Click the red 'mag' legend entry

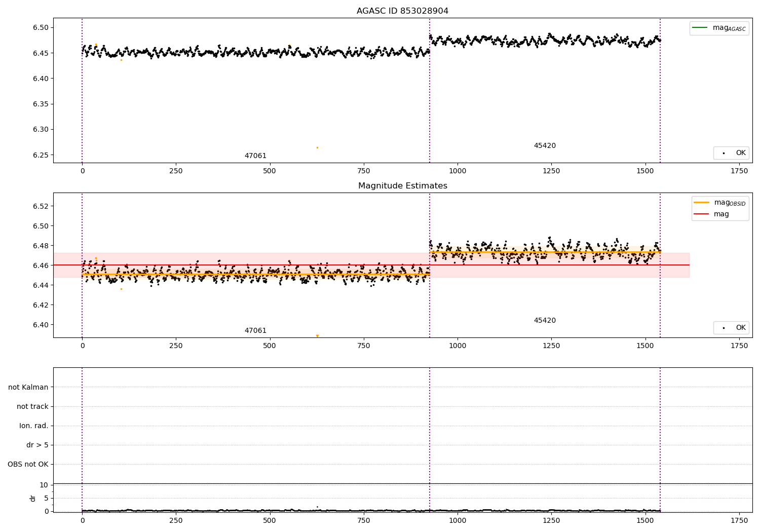(x=711, y=214)
